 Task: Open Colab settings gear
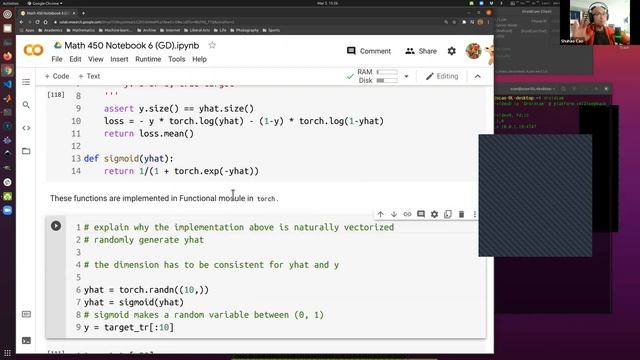(451, 51)
